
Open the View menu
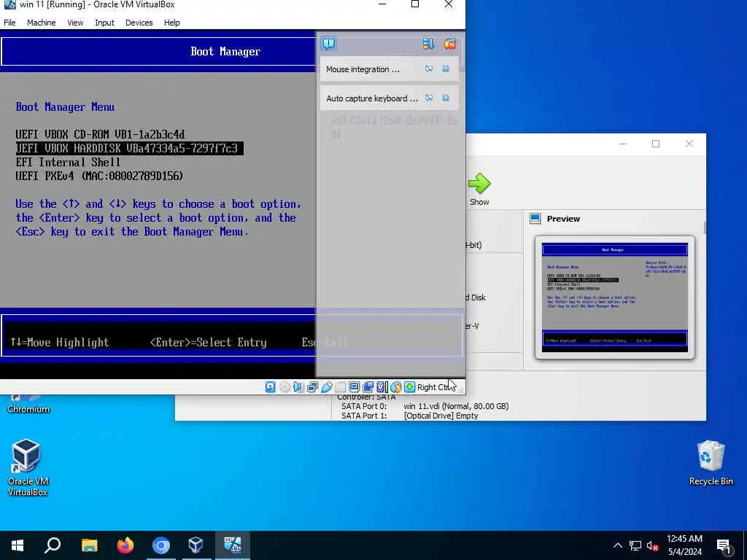point(75,23)
